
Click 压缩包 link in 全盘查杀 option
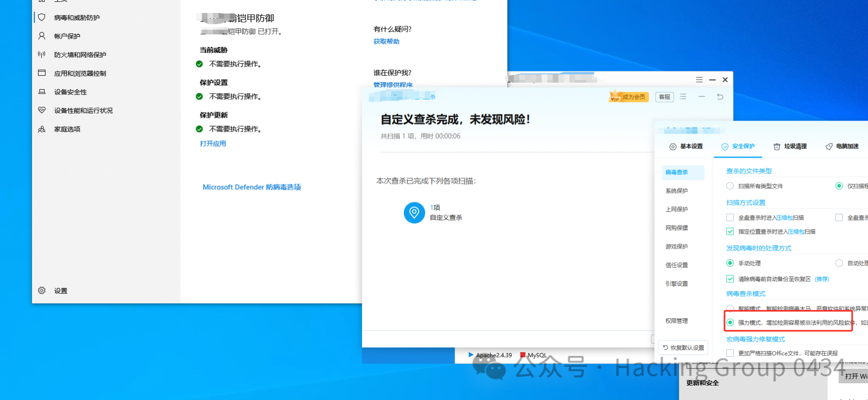[784, 218]
